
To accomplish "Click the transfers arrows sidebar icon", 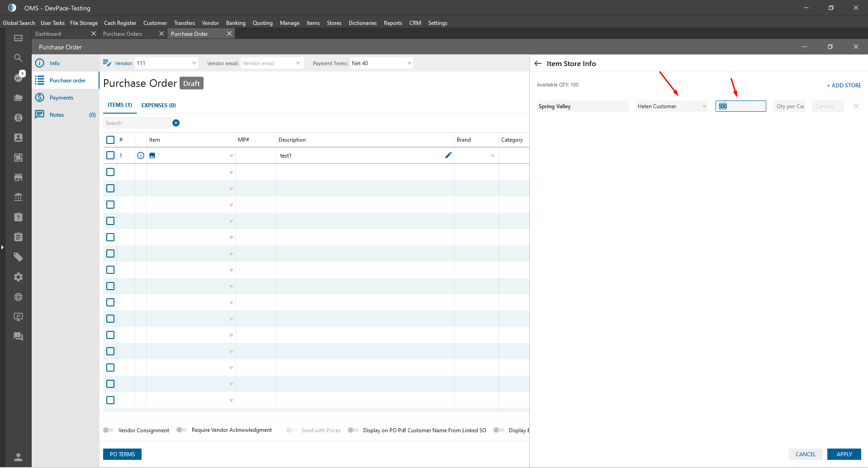I will (x=18, y=158).
